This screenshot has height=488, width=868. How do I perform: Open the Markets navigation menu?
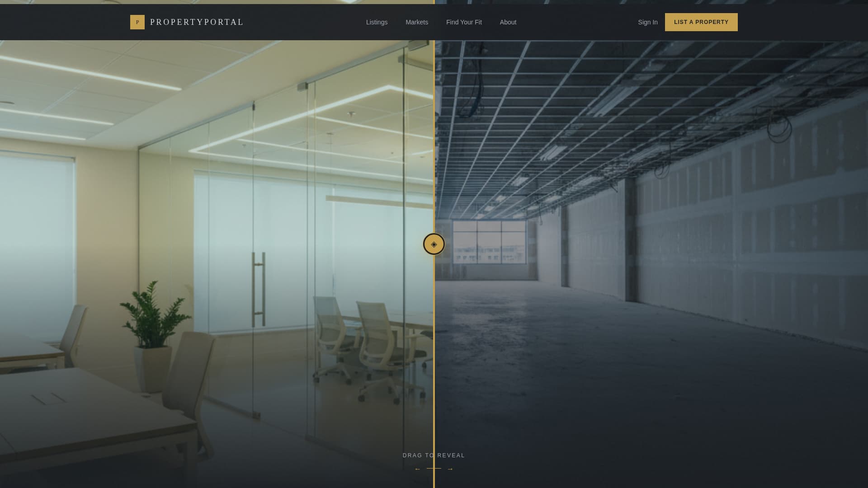[417, 22]
